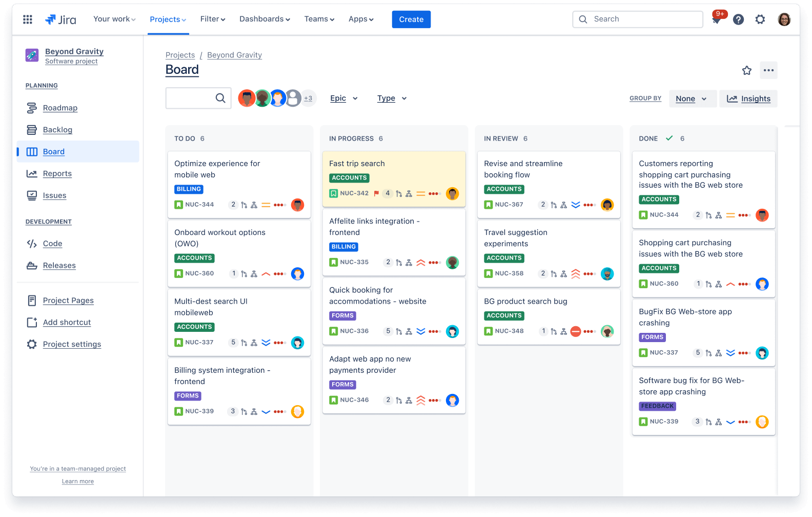Image resolution: width=812 pixels, height=517 pixels.
Task: Click the notifications bell icon
Action: (x=717, y=20)
